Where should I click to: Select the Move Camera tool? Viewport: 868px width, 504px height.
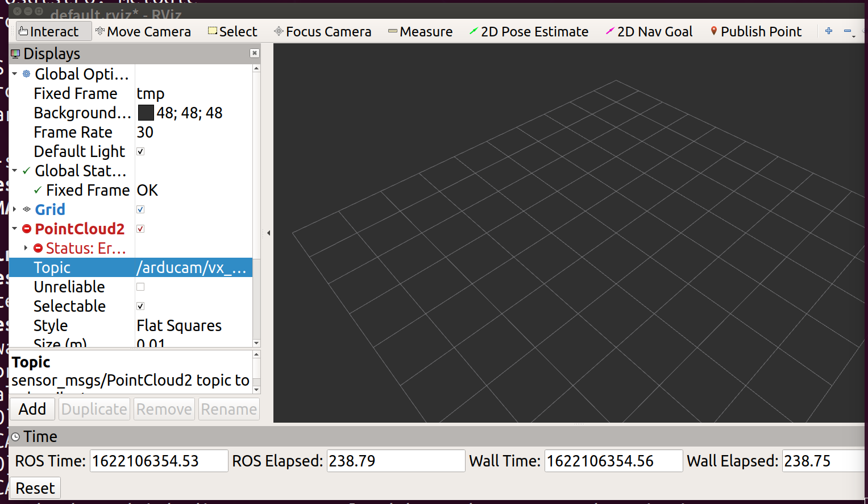[x=143, y=31]
